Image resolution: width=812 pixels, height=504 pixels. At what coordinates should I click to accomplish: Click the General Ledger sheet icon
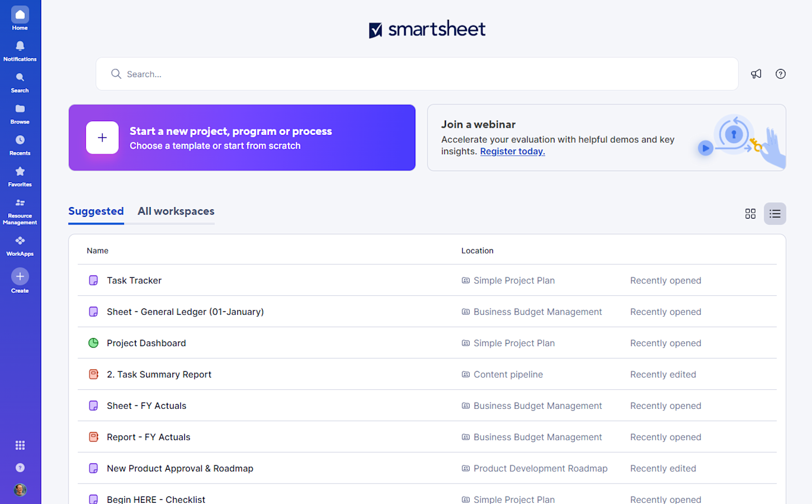[x=93, y=311]
